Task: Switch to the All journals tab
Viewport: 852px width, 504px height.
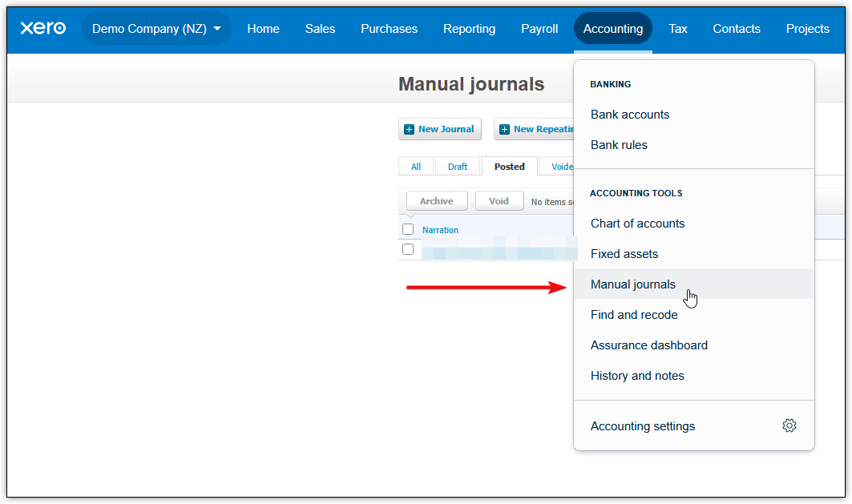Action: [416, 167]
